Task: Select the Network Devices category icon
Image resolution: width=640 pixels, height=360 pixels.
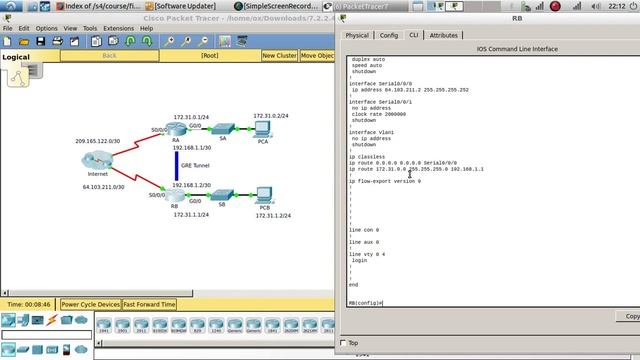Action: pos(8,320)
